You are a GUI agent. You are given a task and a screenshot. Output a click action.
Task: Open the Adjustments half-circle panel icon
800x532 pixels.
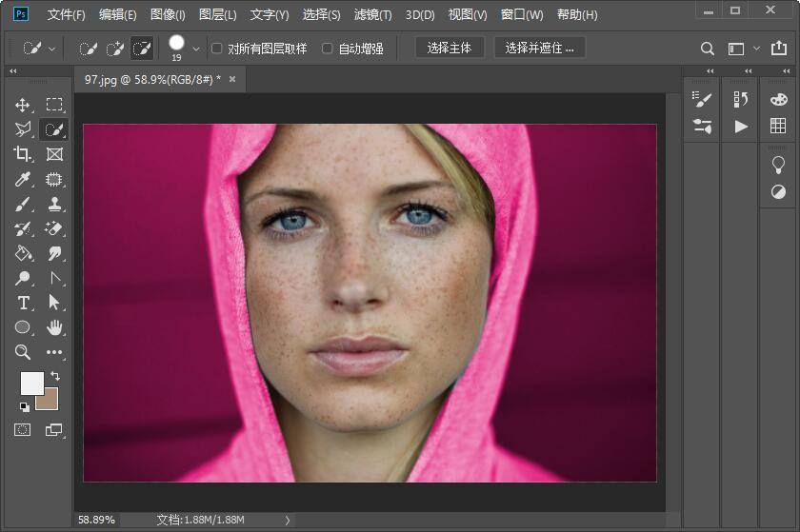pos(778,192)
